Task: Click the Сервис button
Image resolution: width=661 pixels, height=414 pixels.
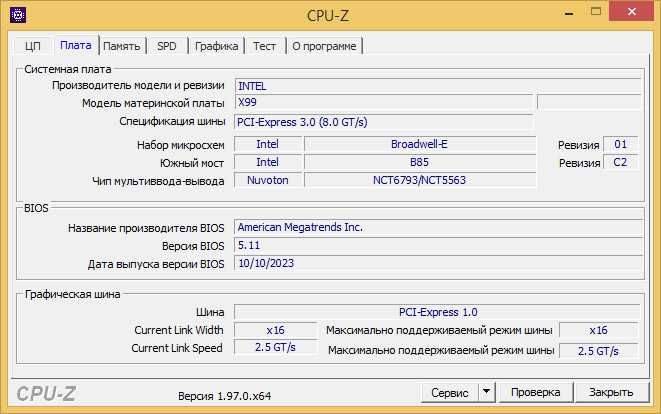Action: (x=449, y=392)
